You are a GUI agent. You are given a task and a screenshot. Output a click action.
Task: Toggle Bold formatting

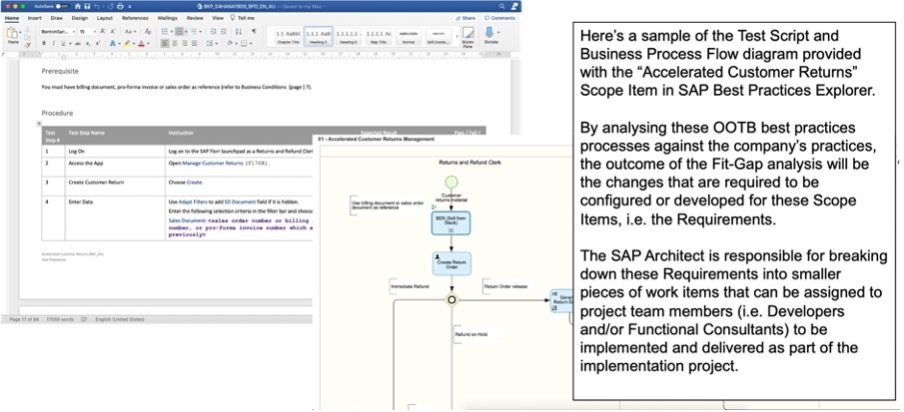click(x=44, y=43)
